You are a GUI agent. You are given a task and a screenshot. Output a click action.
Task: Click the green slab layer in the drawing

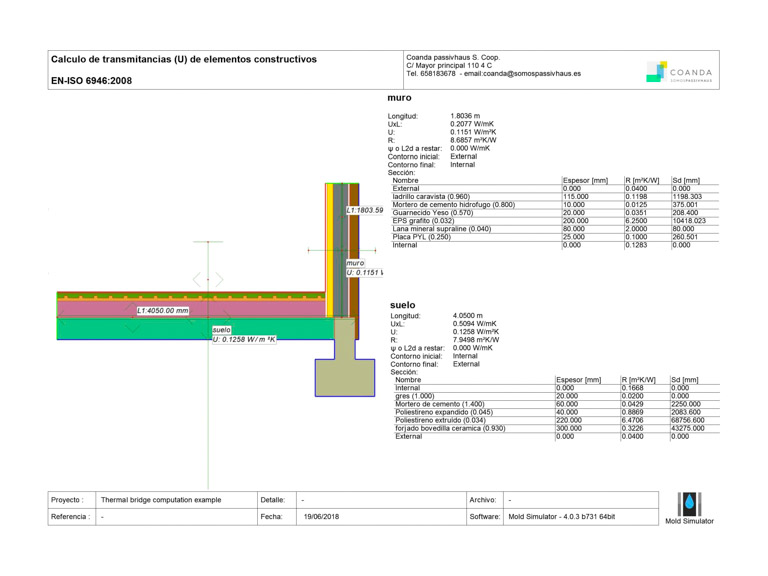tap(196, 328)
